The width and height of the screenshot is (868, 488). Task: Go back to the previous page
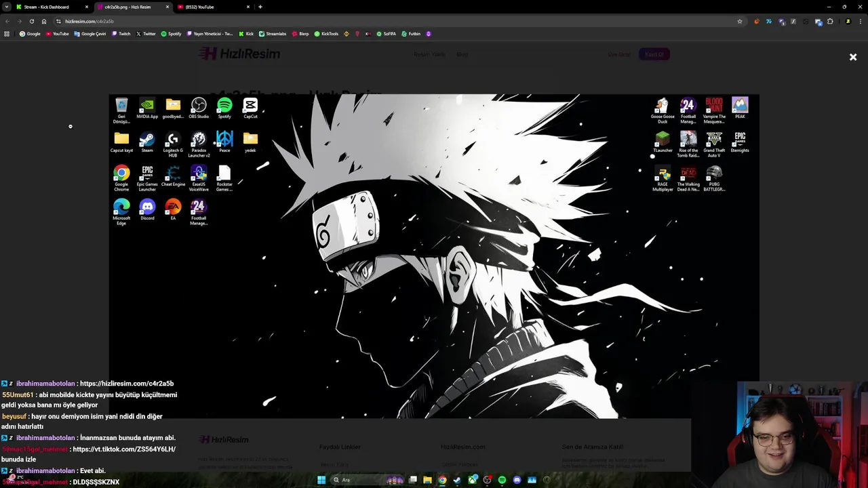[7, 21]
